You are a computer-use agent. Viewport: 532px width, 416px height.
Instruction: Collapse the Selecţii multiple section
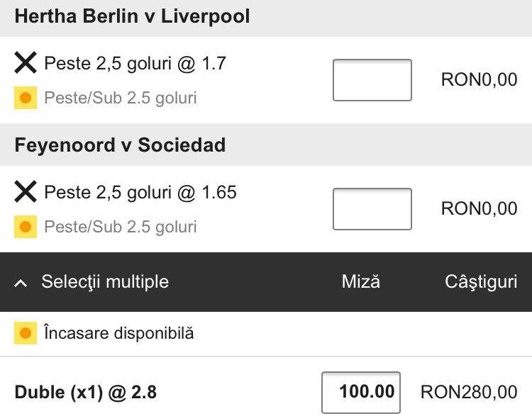[x=21, y=283]
